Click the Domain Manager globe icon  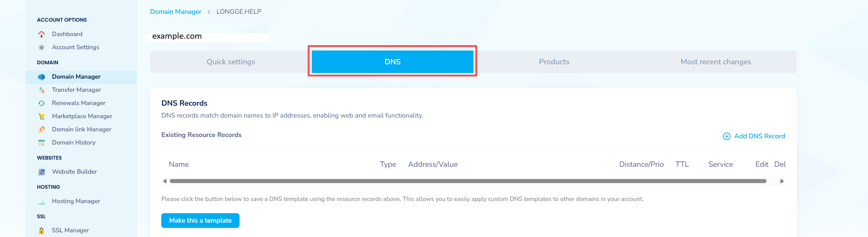pos(41,76)
